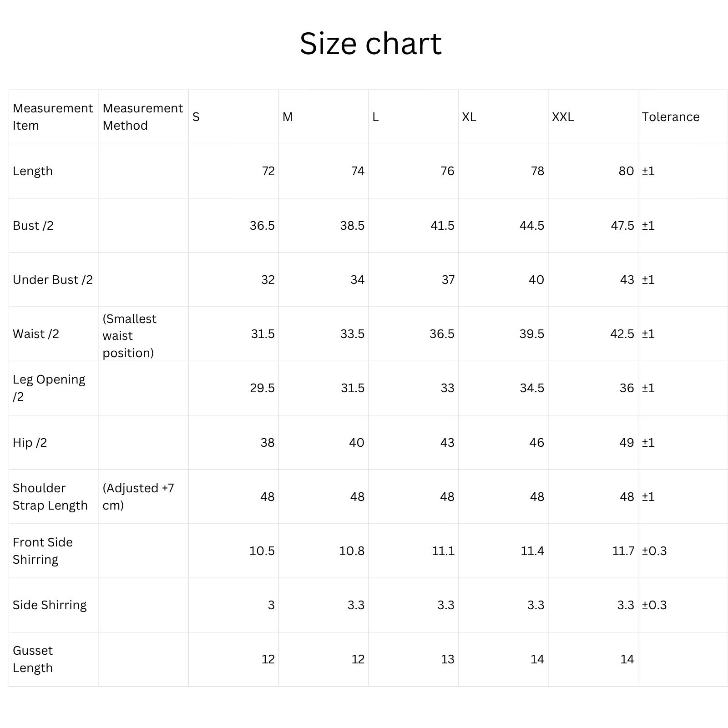
Task: Select the Gusset Length row label
Action: [33, 659]
